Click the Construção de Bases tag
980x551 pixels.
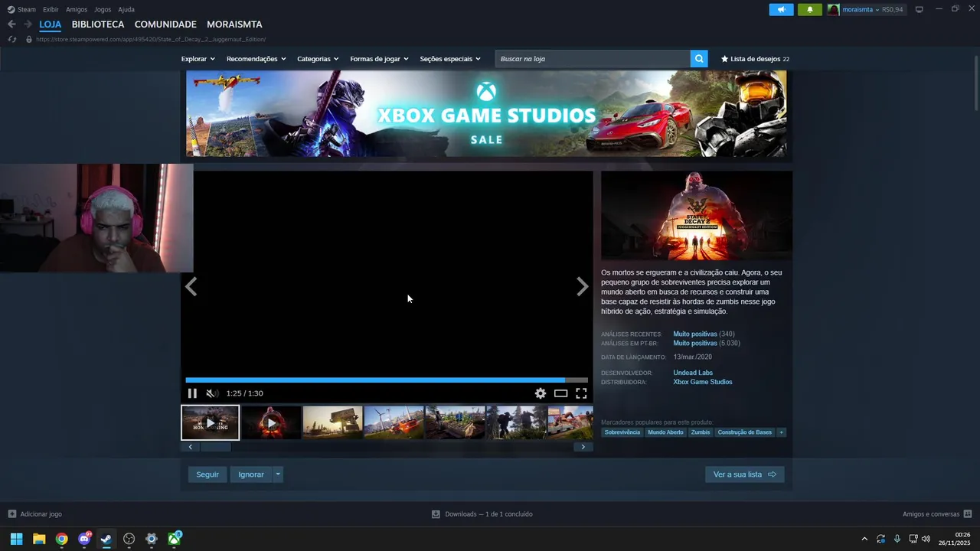coord(745,432)
